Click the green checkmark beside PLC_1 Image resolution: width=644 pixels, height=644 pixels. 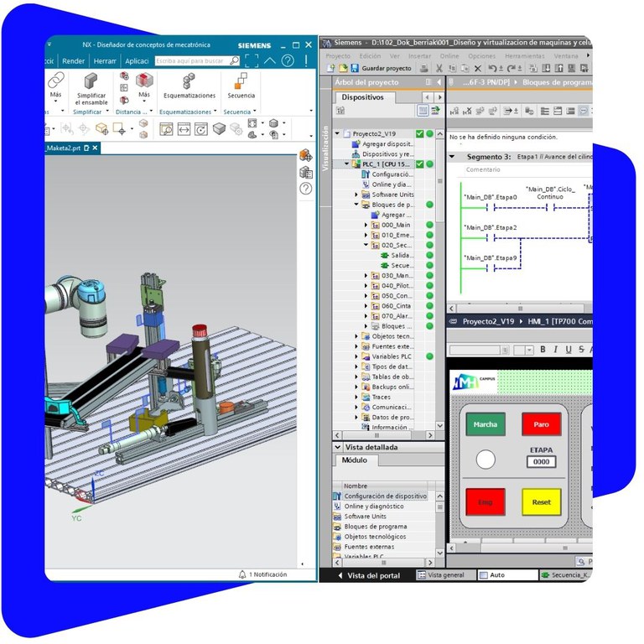(x=419, y=164)
